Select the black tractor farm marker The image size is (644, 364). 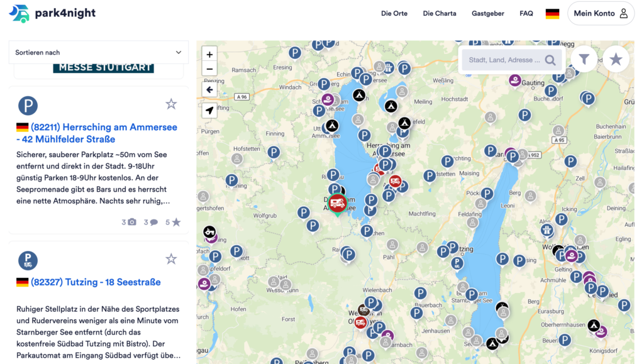pyautogui.click(x=209, y=232)
